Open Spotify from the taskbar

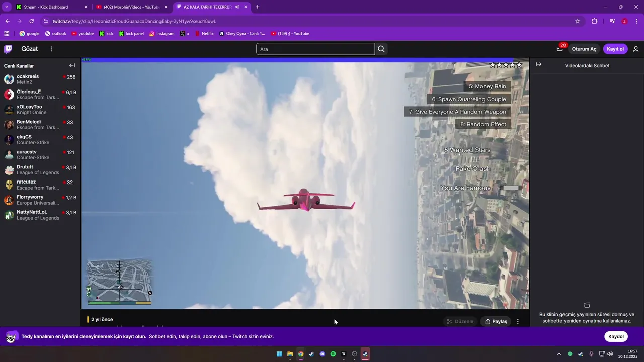[x=333, y=354]
